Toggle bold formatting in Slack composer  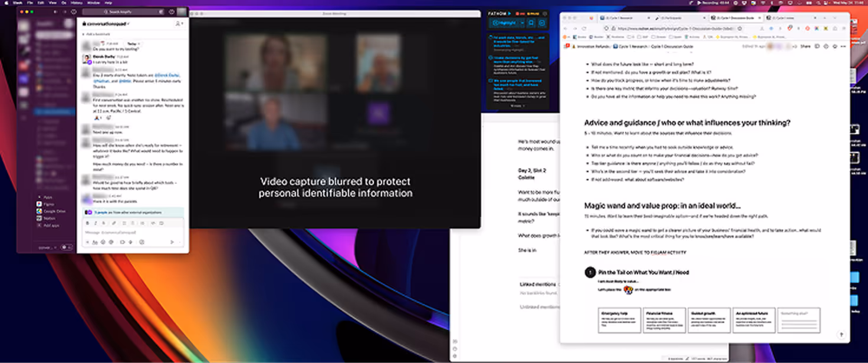[x=87, y=223]
